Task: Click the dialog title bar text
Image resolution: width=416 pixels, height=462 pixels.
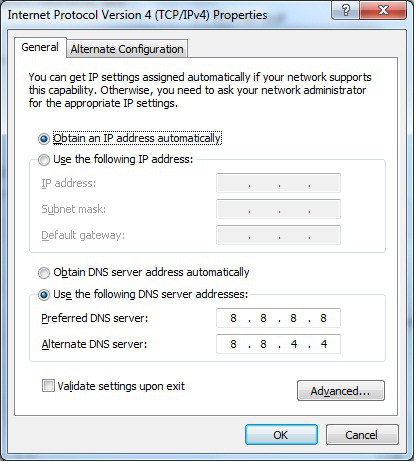Action: click(137, 15)
